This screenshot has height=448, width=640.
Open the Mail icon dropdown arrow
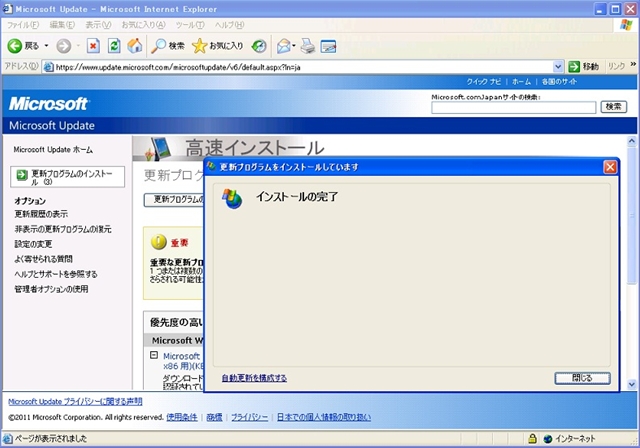pyautogui.click(x=294, y=46)
